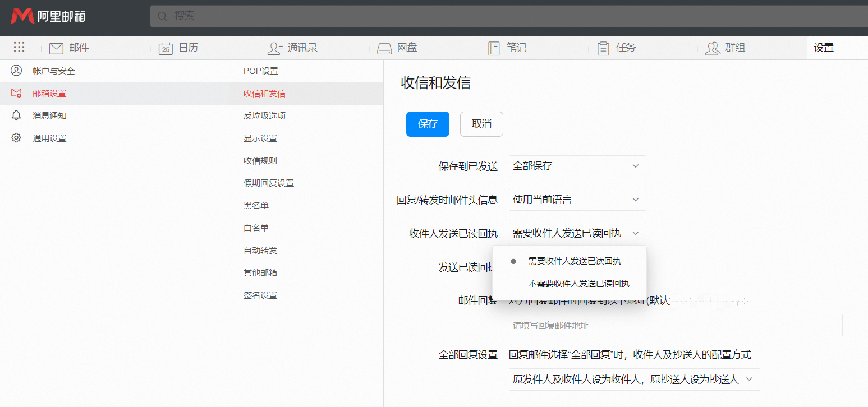This screenshot has height=407, width=868.
Task: Open 假期回复设置 submenu item
Action: (x=306, y=183)
